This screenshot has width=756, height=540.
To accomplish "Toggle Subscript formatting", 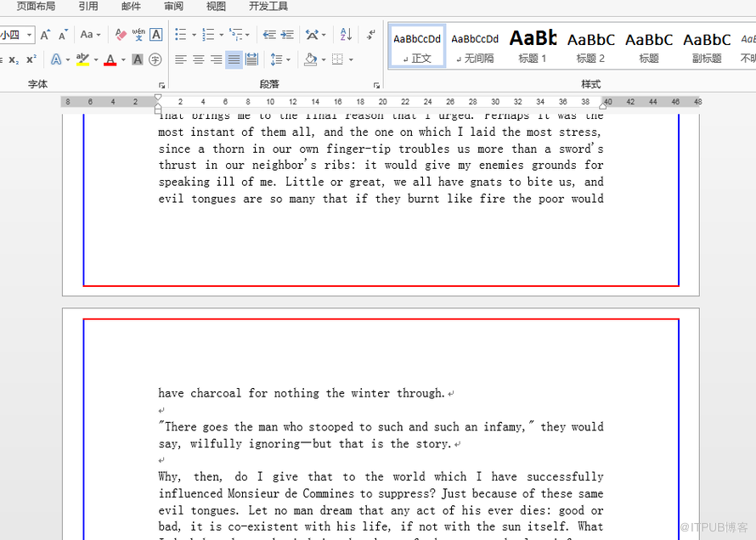I will pyautogui.click(x=14, y=59).
